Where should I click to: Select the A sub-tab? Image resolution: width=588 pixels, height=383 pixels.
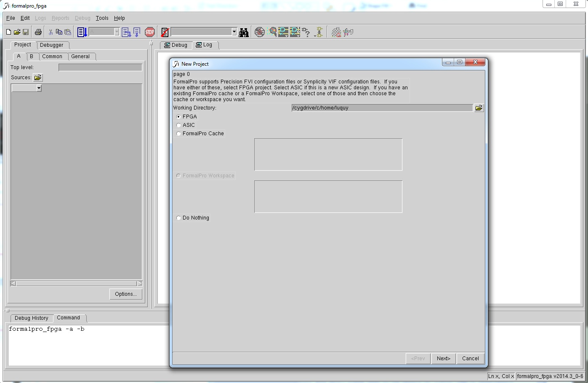click(19, 56)
